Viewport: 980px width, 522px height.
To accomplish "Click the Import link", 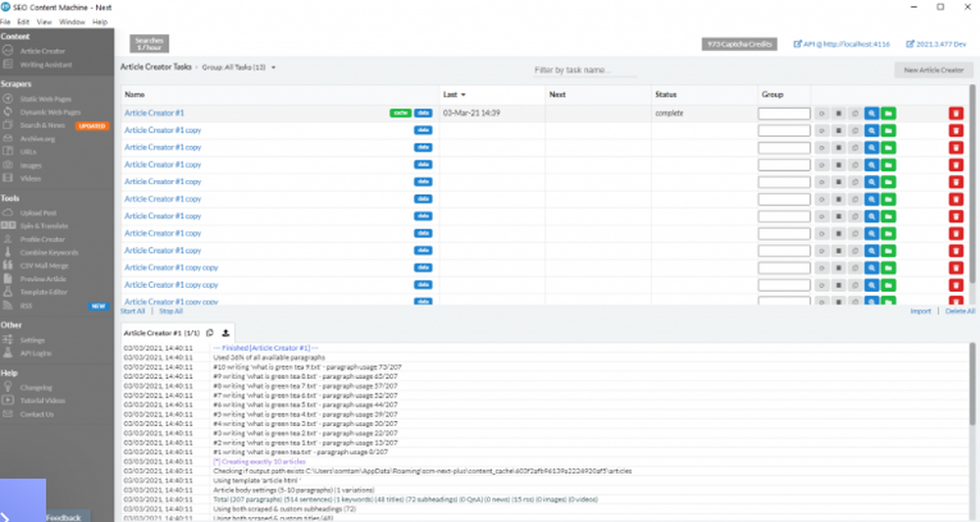I will point(920,311).
